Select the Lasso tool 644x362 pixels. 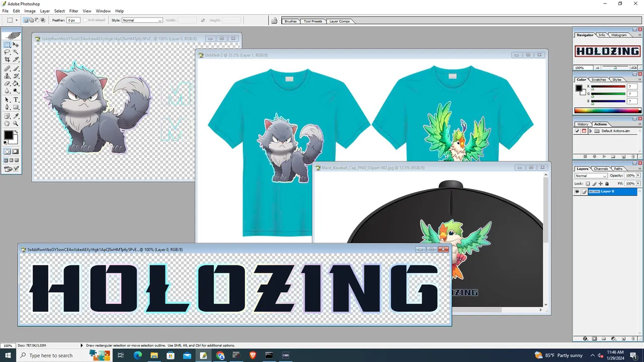[x=7, y=52]
